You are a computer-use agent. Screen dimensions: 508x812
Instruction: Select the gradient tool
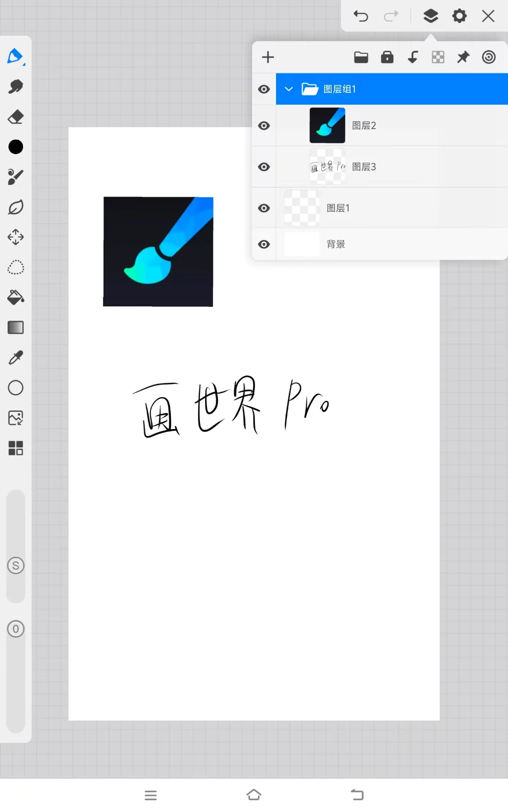pyautogui.click(x=16, y=328)
